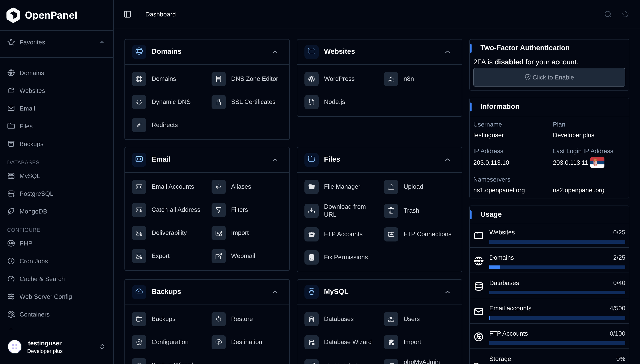Image resolution: width=640 pixels, height=364 pixels.
Task: Click to Enable two-factor authentication
Action: click(x=549, y=77)
